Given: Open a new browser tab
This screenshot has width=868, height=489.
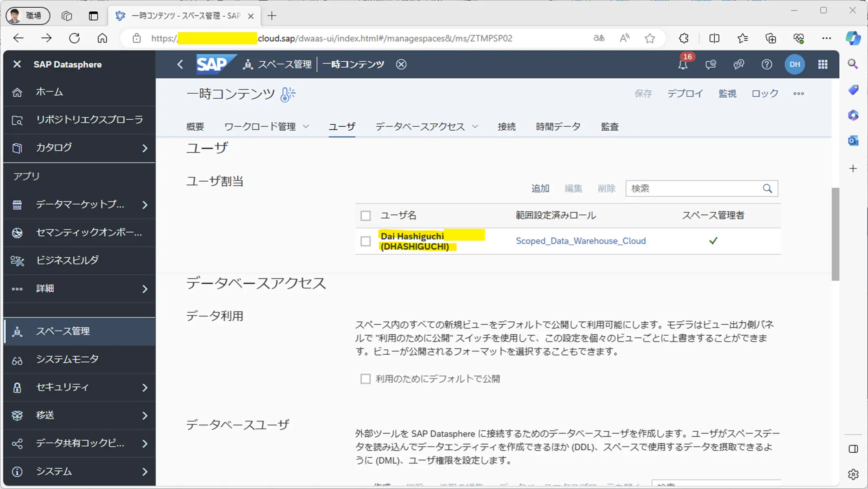Looking at the screenshot, I should click(272, 16).
